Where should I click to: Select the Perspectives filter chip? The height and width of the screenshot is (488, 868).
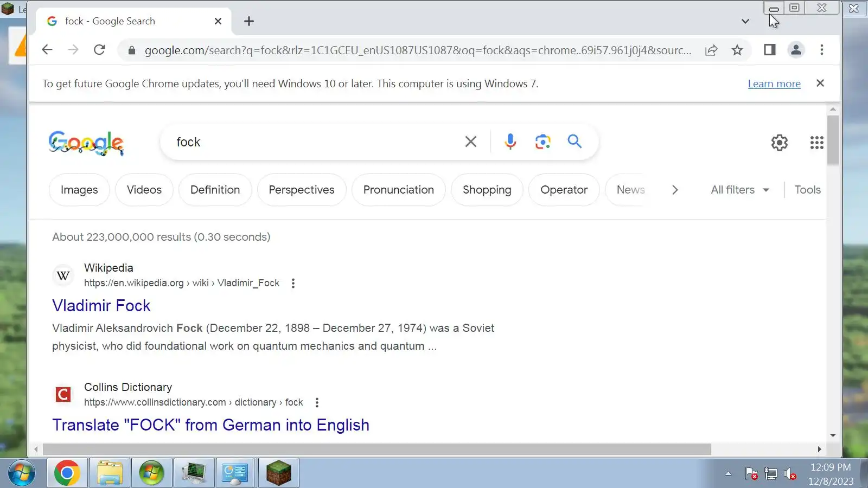(x=302, y=190)
